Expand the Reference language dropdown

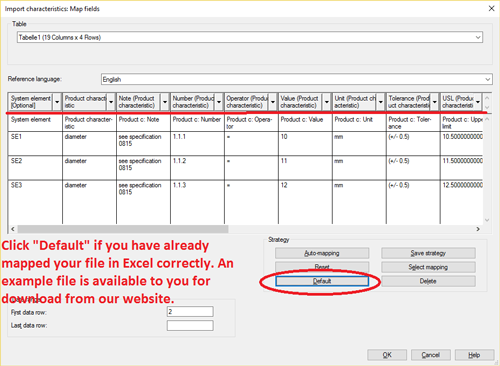(297, 79)
